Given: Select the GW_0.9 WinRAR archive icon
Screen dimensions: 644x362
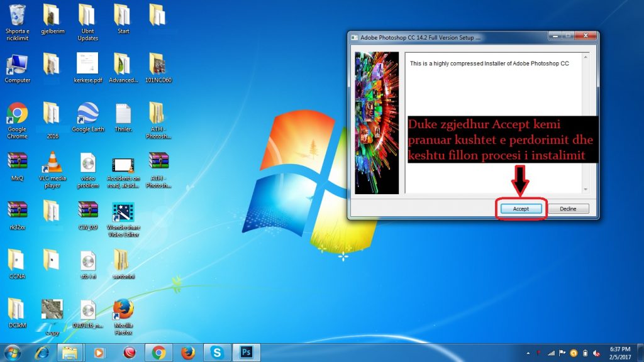Looking at the screenshot, I should [88, 215].
